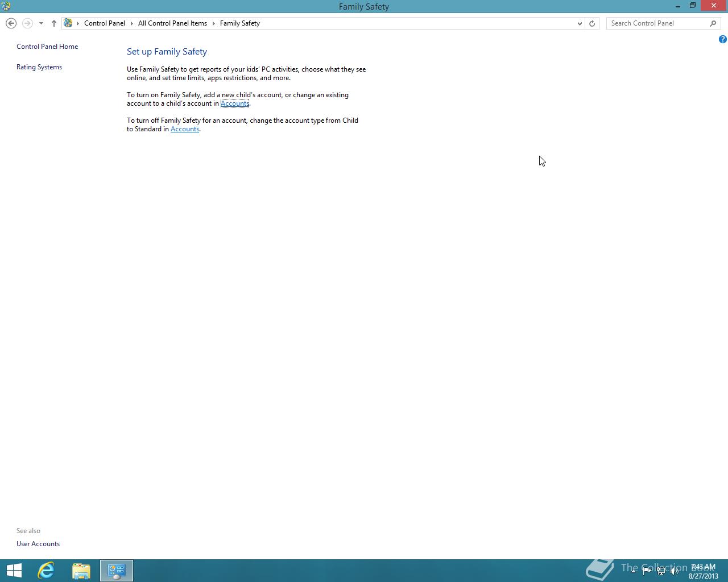Select the Family Safety breadcrumb
Screen dimensions: 728x582
click(x=240, y=23)
